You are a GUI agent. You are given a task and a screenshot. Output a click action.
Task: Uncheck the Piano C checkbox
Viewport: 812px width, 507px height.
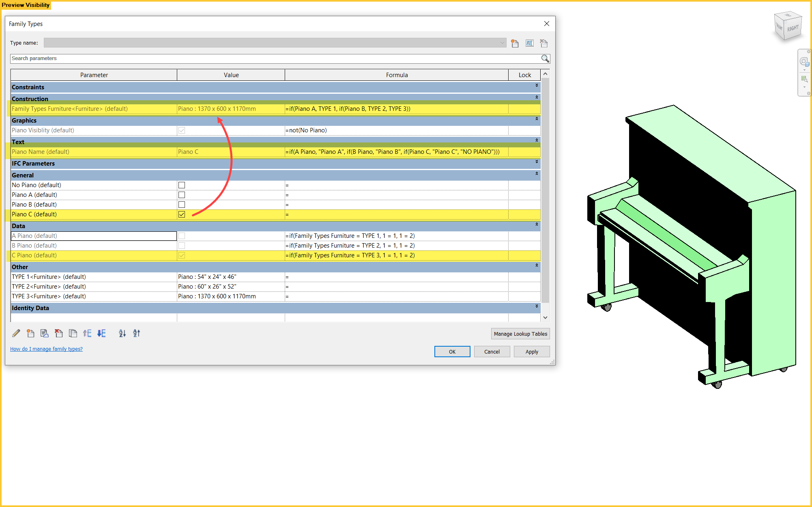(x=181, y=214)
